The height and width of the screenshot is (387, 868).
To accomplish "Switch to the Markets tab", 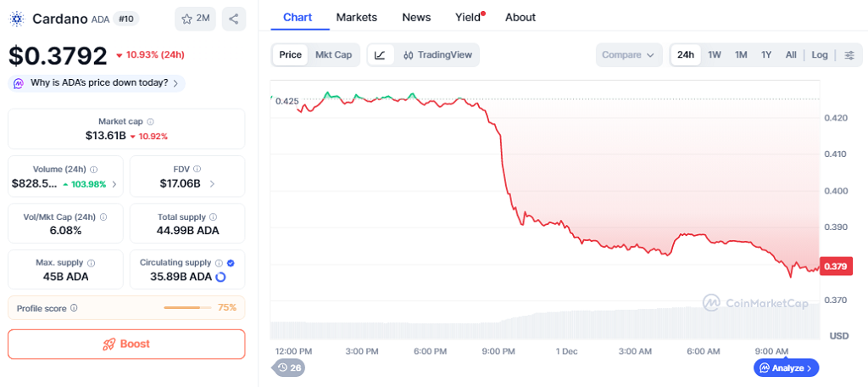I will (x=356, y=17).
